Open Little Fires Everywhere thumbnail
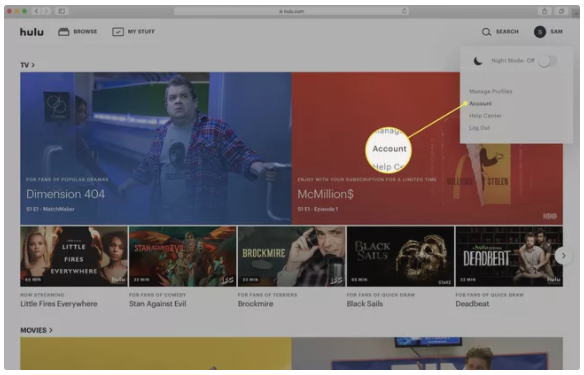The height and width of the screenshot is (375, 584). pos(74,256)
